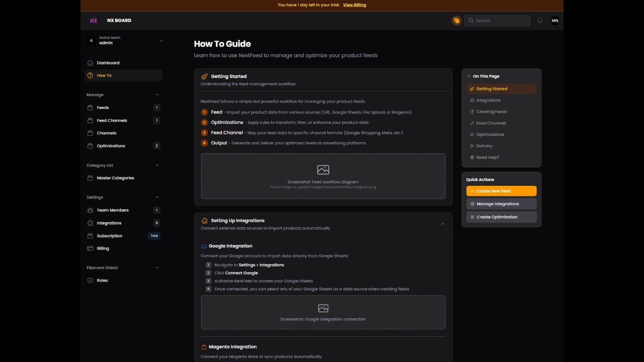This screenshot has height=362, width=644.
Task: Click the Billing card icon
Action: click(x=90, y=248)
